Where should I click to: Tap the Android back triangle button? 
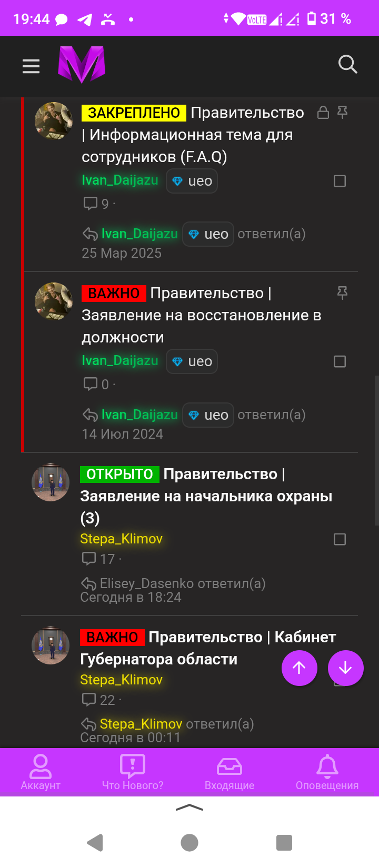[x=95, y=842]
